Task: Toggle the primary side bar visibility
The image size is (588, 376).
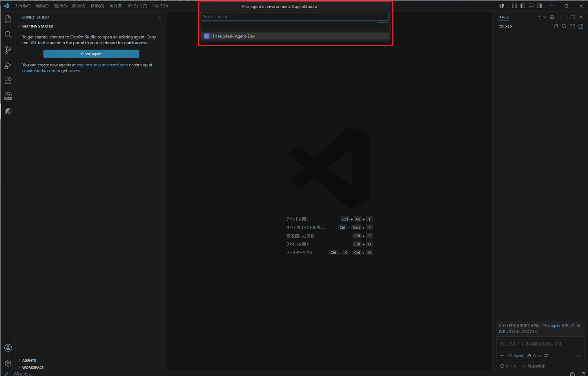Action: click(523, 6)
